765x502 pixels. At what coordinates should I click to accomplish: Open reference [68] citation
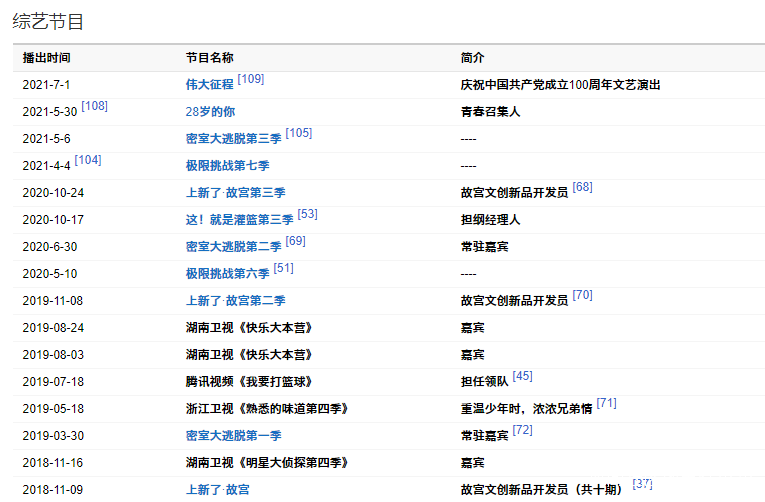[583, 187]
